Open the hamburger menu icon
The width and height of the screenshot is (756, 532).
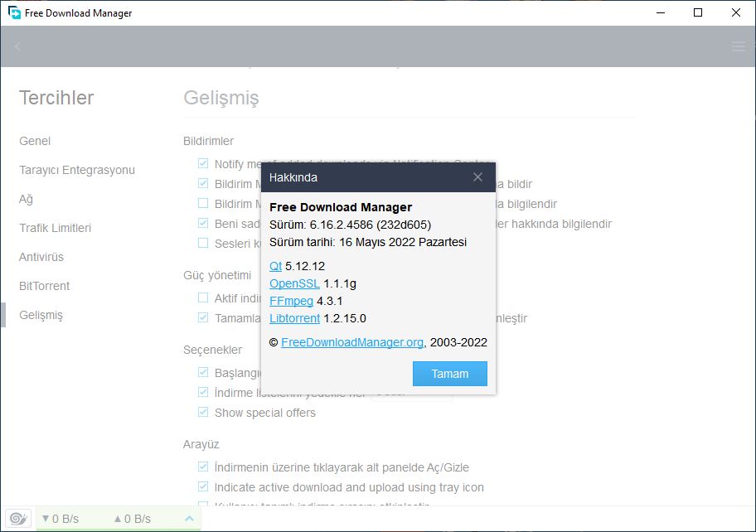click(738, 46)
